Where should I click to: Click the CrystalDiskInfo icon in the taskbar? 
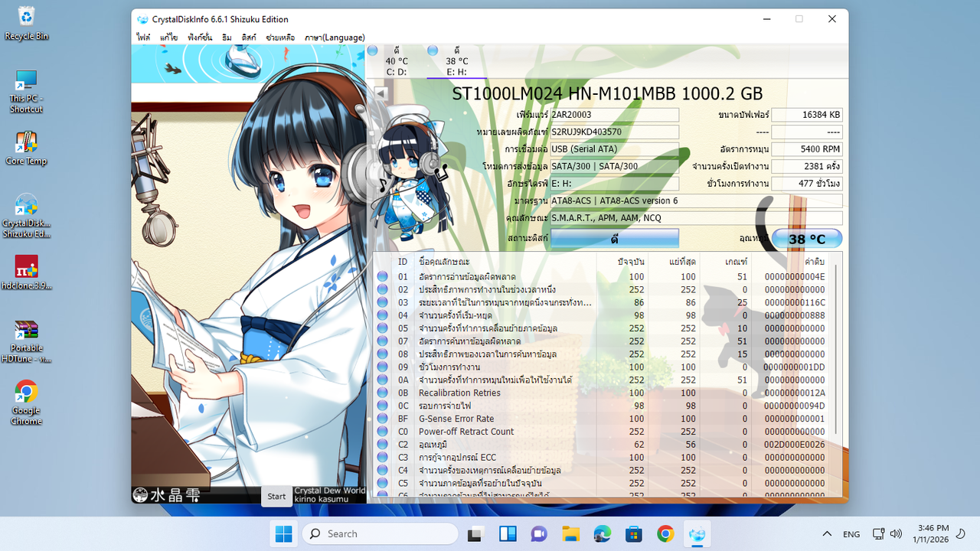696,533
